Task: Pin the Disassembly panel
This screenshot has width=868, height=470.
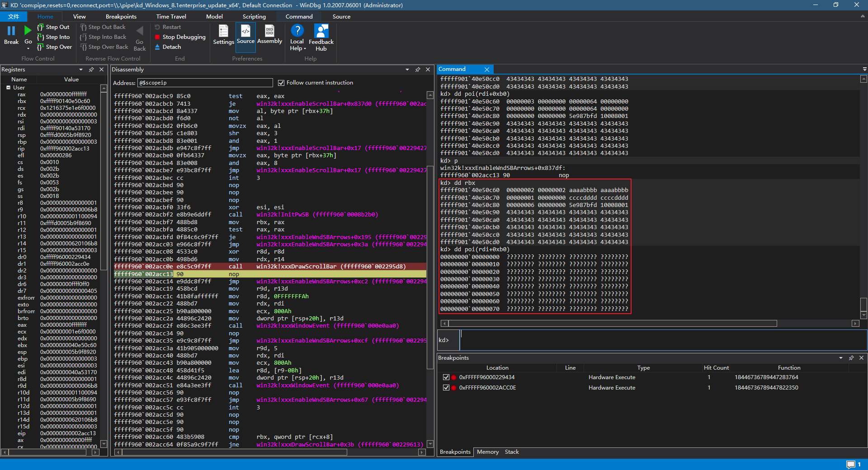Action: (x=418, y=70)
